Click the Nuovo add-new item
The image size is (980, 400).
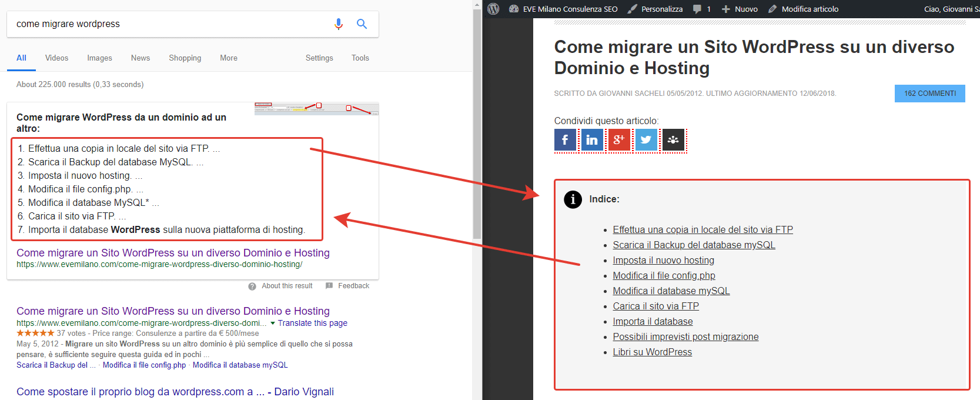[x=740, y=9]
